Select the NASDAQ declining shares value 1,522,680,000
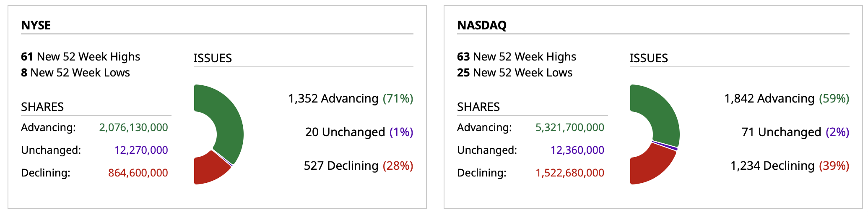This screenshot has height=216, width=868. point(569,173)
